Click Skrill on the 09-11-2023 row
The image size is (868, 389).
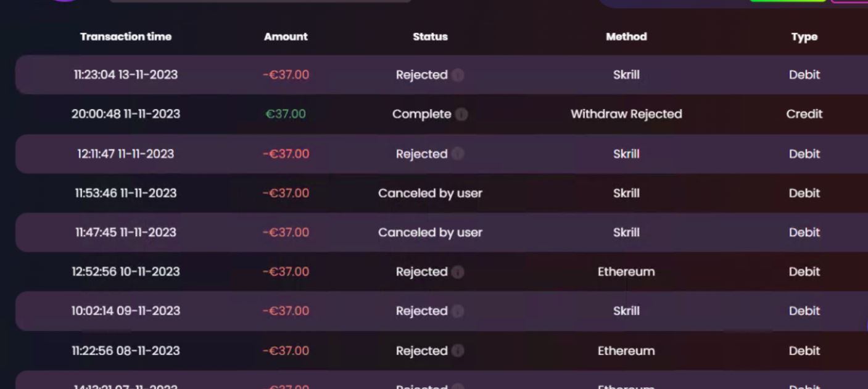626,311
